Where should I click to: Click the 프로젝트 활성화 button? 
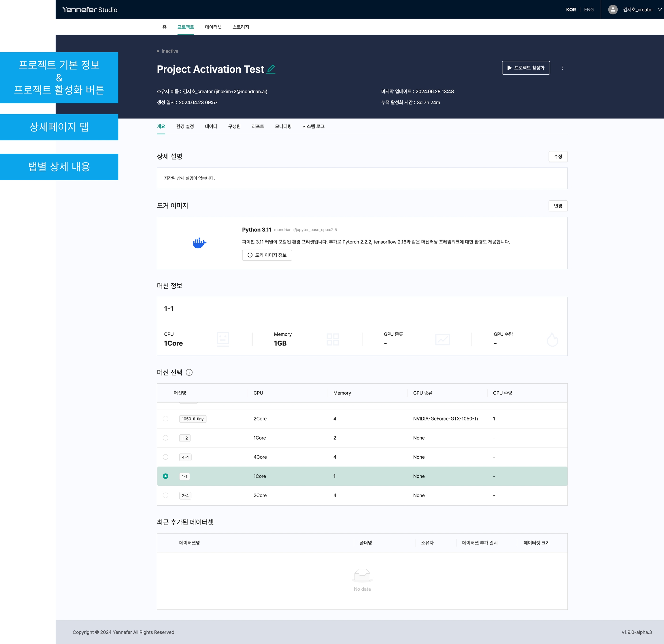[525, 68]
